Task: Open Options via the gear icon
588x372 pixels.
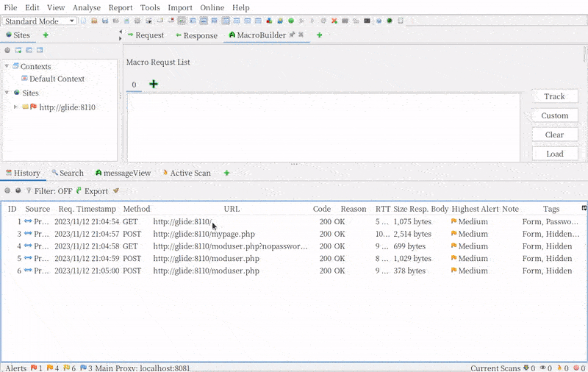Action: [x=137, y=21]
